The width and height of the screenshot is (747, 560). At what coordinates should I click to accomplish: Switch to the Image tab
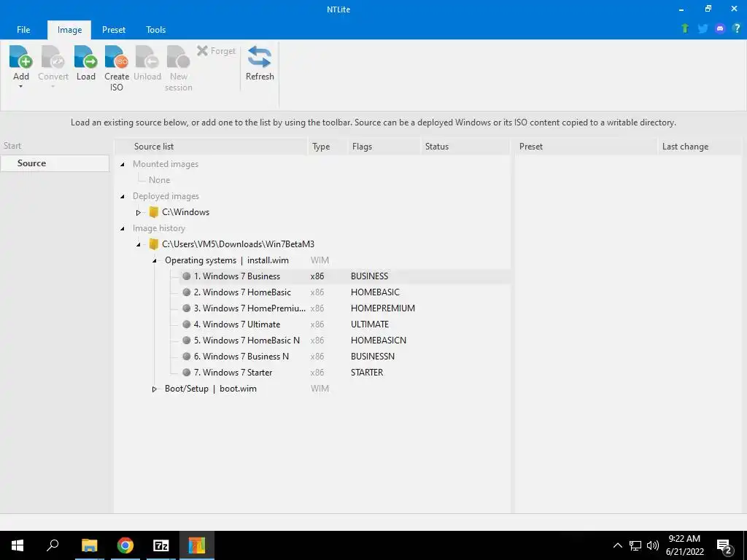(69, 29)
